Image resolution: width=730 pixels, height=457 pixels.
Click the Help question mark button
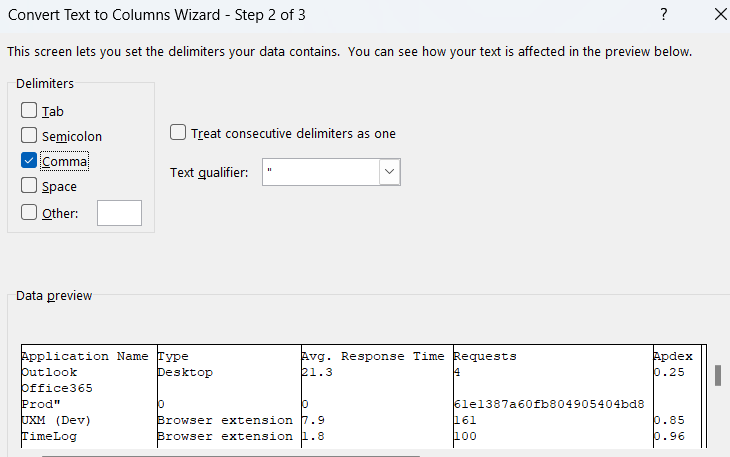[664, 15]
